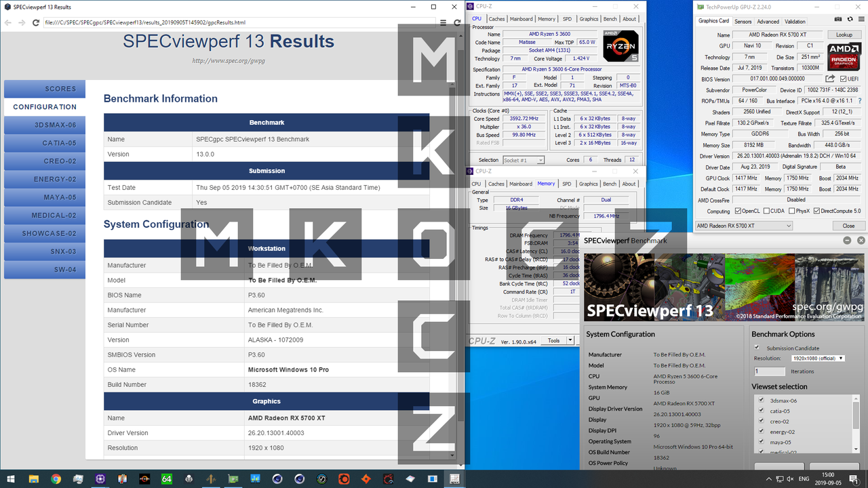Open the Mainboard tab in top CPU-Z window
The width and height of the screenshot is (868, 488).
(521, 19)
